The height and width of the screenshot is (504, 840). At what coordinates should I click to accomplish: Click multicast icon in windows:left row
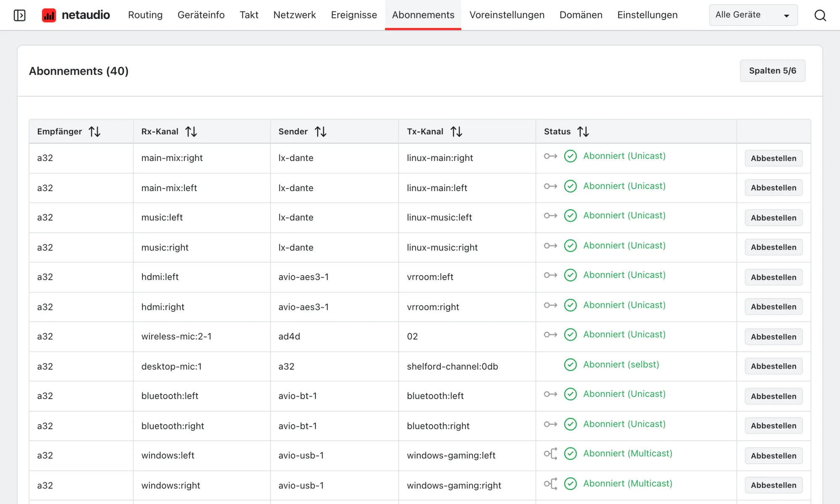[550, 454]
